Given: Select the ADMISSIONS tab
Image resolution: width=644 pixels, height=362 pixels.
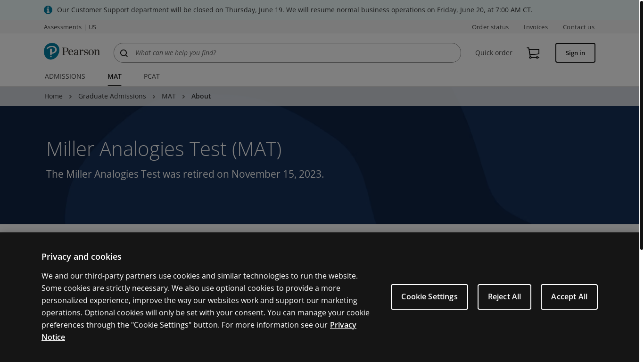Looking at the screenshot, I should [65, 76].
